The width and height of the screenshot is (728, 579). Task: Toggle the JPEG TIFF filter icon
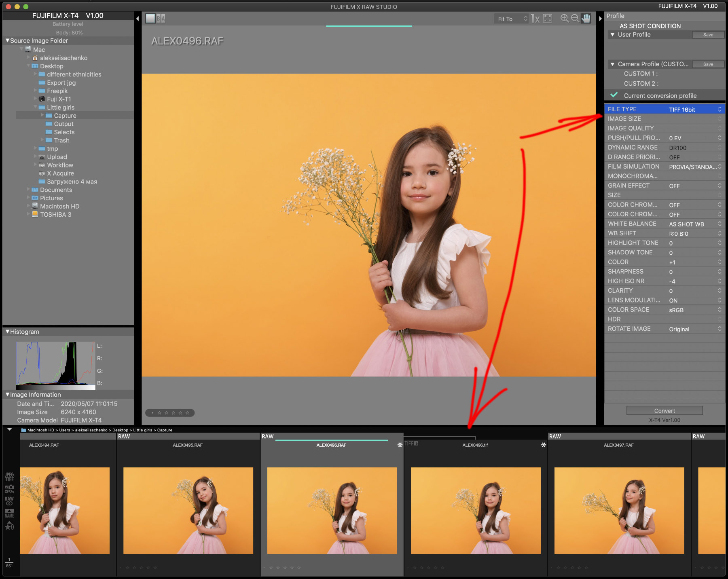coord(9,477)
